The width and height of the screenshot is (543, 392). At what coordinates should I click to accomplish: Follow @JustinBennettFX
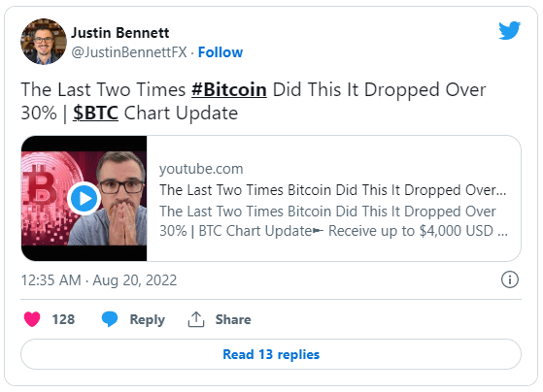coord(221,52)
